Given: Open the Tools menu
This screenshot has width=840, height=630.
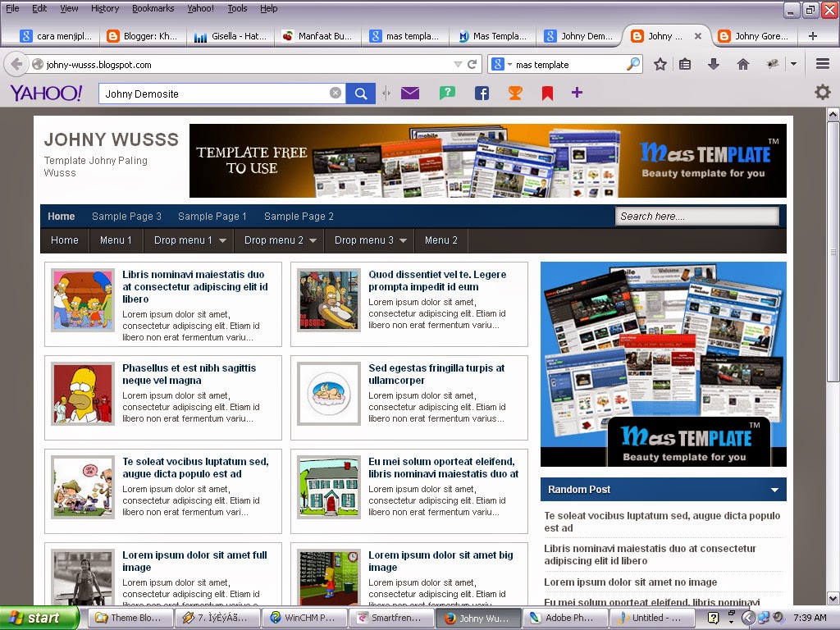Looking at the screenshot, I should (237, 8).
